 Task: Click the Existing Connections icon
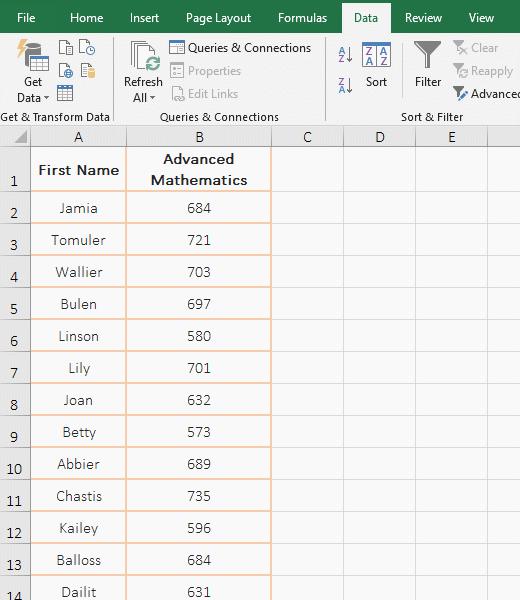pyautogui.click(x=88, y=70)
